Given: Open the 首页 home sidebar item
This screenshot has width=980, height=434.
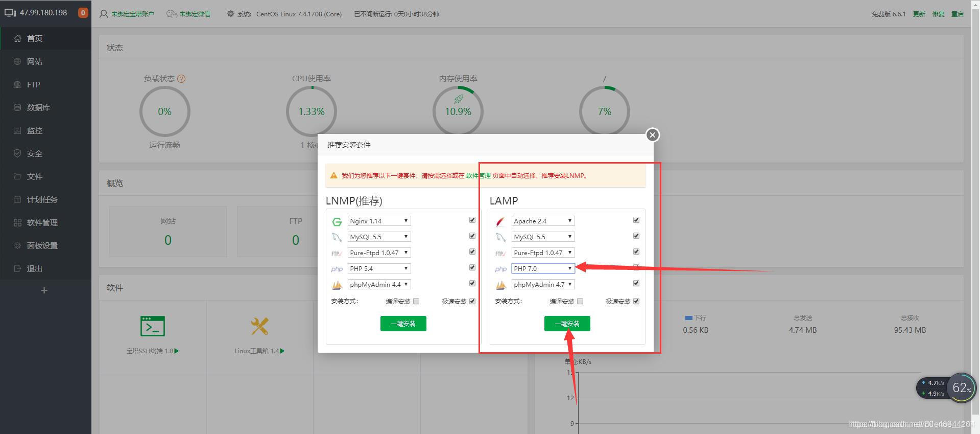Looking at the screenshot, I should pyautogui.click(x=45, y=38).
